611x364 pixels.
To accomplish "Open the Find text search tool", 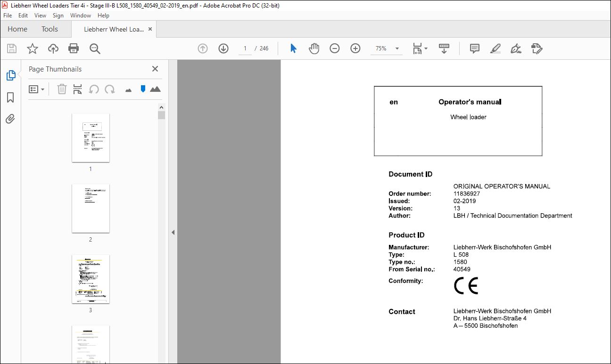I will click(x=95, y=49).
